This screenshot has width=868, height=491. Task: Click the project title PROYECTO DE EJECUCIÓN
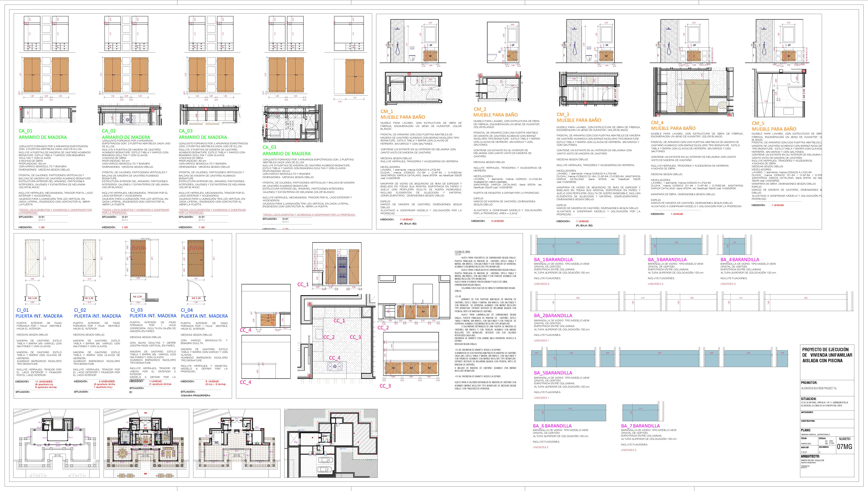click(826, 350)
